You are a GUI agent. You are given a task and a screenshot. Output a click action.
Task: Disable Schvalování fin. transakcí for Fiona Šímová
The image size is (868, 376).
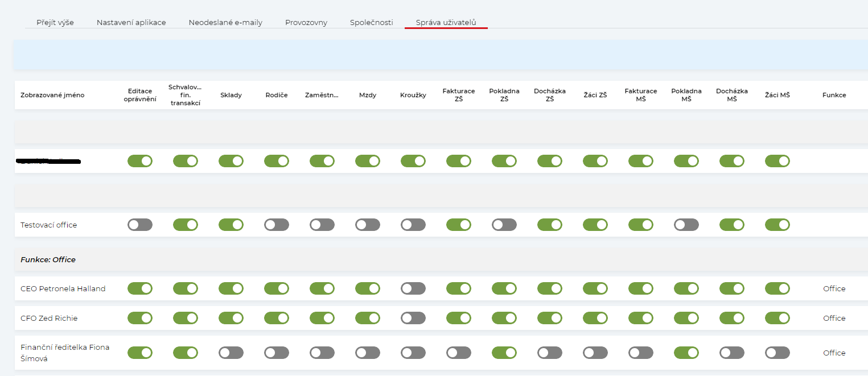click(186, 353)
